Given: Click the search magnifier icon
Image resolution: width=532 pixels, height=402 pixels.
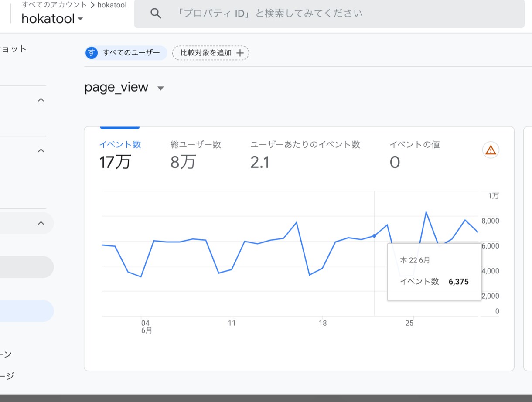Looking at the screenshot, I should pos(156,14).
